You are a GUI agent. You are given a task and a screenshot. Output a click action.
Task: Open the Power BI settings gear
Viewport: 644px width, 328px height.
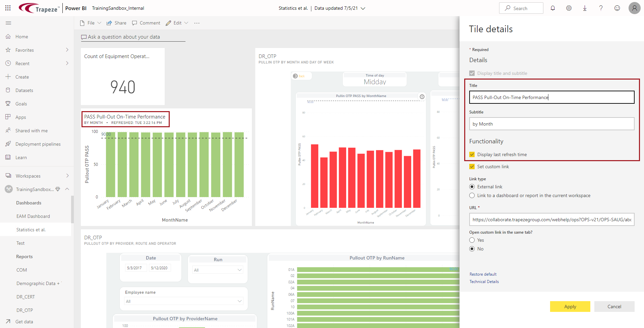click(569, 8)
